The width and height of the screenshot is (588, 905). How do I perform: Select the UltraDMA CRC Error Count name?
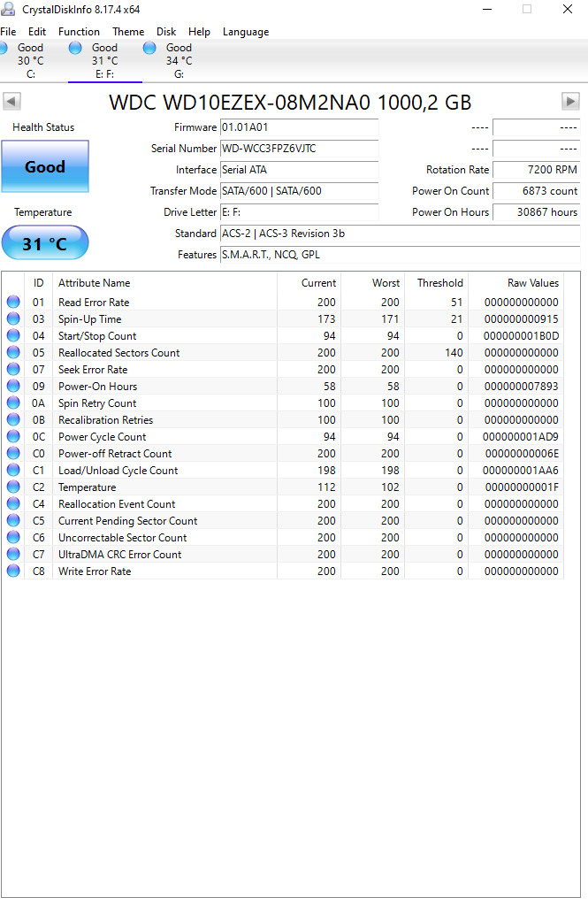[x=120, y=555]
